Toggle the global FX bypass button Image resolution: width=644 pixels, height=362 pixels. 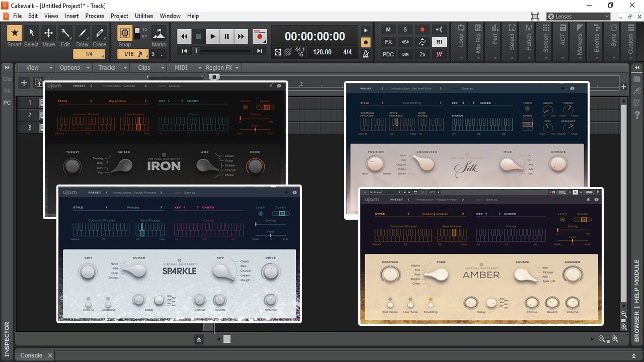[388, 42]
